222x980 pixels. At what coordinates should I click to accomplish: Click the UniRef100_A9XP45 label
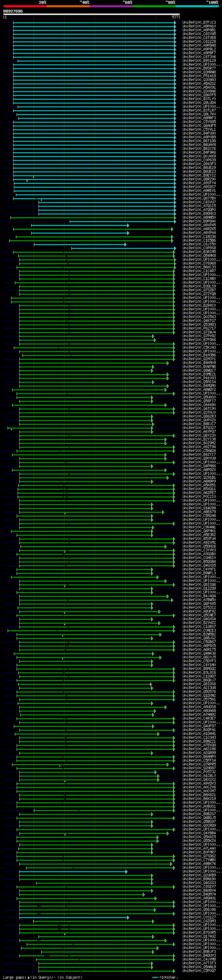(199, 225)
